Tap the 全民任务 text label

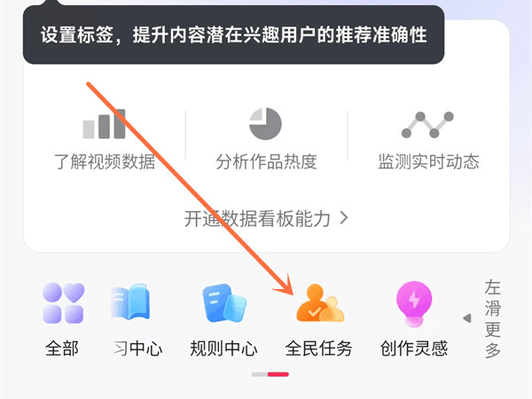pos(318,348)
